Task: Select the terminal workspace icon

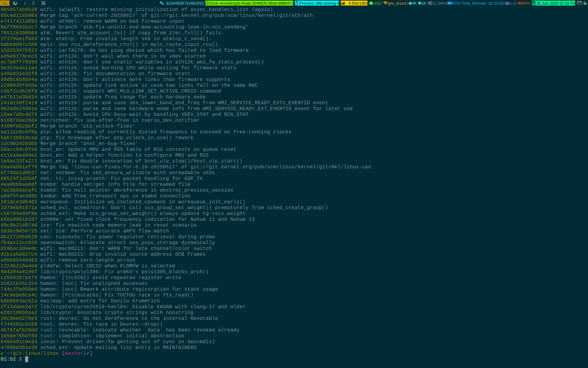Action: tap(5, 3)
